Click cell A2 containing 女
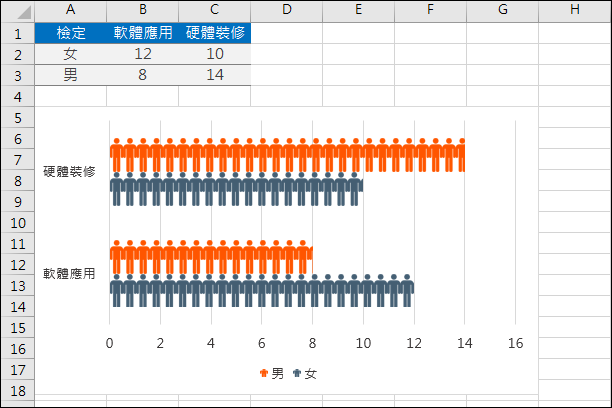Image resolution: width=612 pixels, height=408 pixels. 71,54
